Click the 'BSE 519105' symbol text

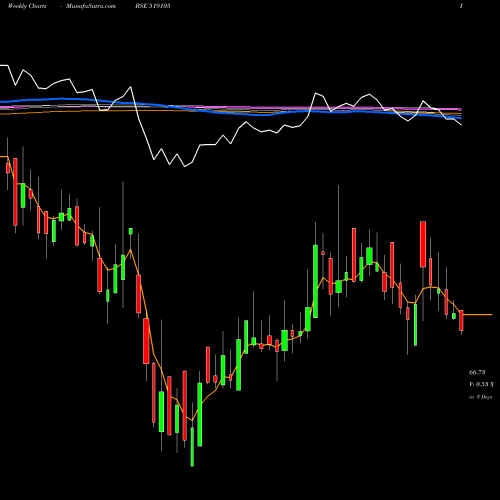[x=153, y=6]
